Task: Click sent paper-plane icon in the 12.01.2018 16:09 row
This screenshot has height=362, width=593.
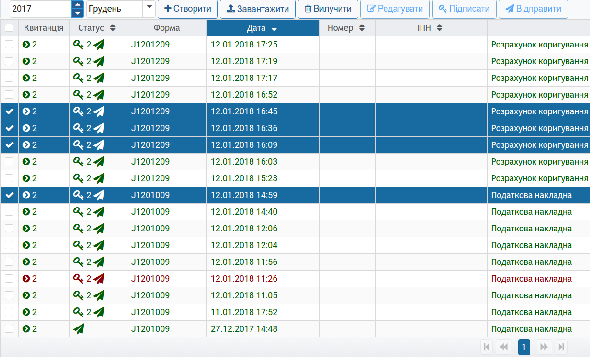Action: point(99,145)
